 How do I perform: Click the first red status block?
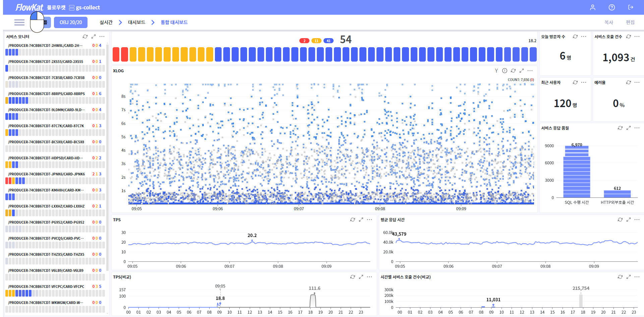(116, 54)
